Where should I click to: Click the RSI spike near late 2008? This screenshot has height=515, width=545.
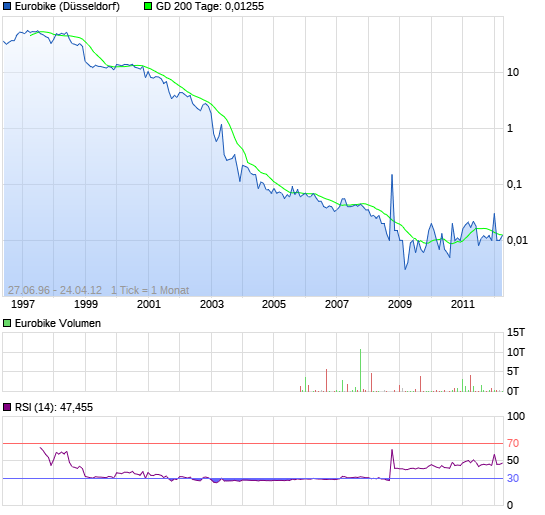392,450
